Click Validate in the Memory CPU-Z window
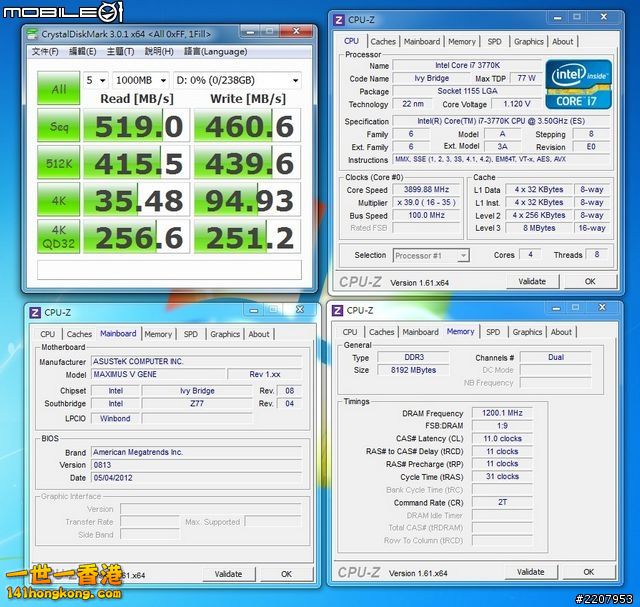Screen dimensions: 640x607 [531, 572]
